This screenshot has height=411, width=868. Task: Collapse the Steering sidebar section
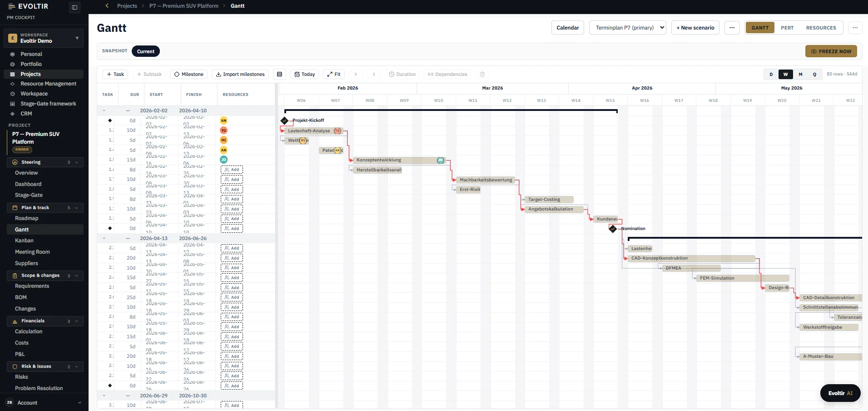point(45,162)
